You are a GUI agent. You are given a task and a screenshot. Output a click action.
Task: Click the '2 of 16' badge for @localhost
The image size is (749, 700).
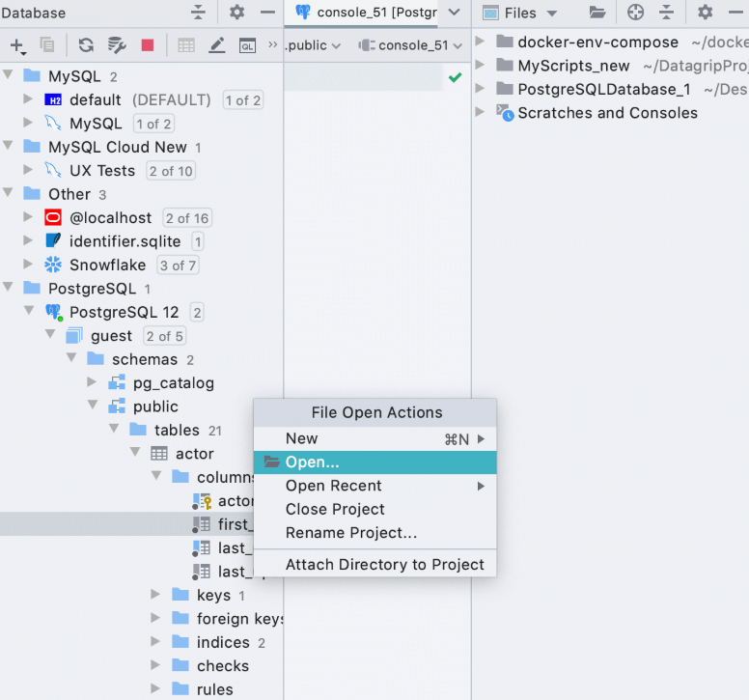click(187, 218)
